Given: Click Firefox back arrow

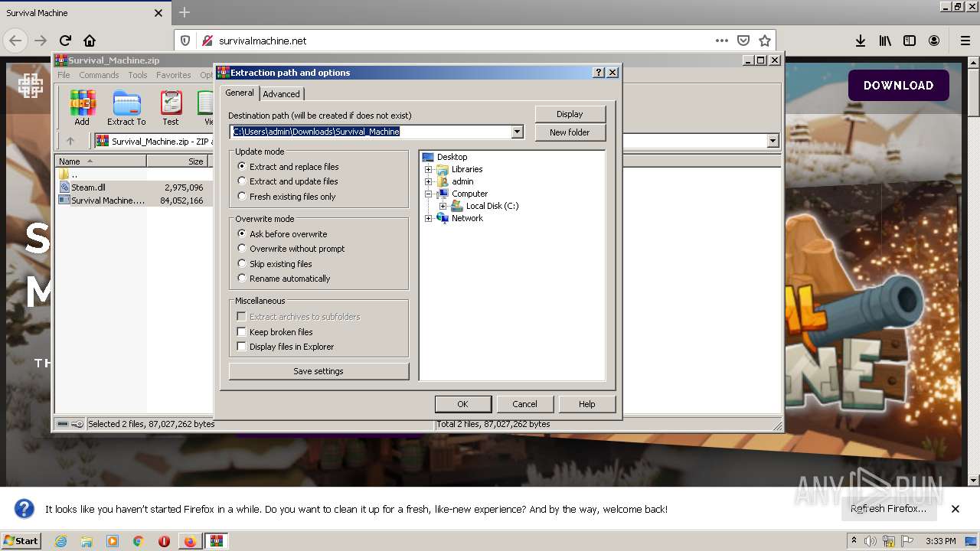Looking at the screenshot, I should 15,41.
